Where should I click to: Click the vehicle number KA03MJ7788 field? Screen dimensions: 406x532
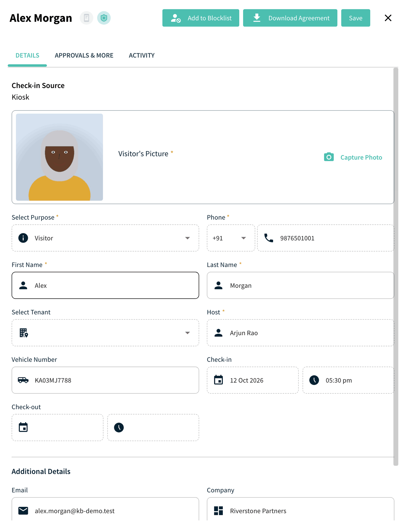(x=105, y=380)
